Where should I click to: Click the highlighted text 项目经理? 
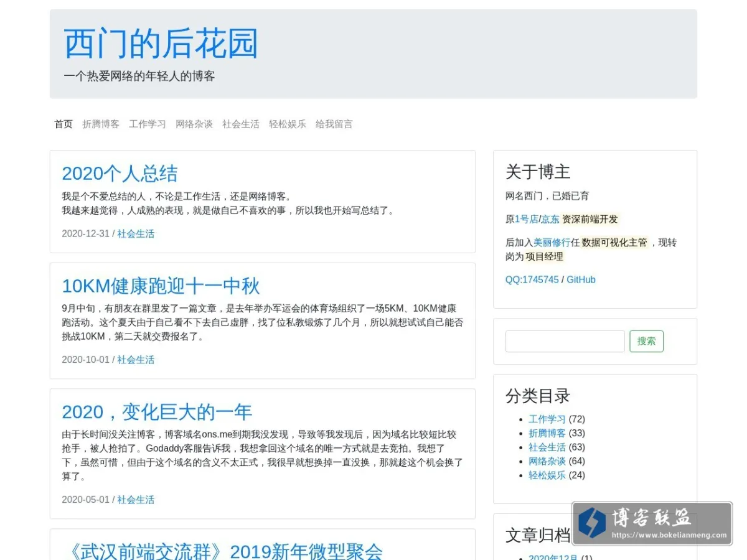click(544, 256)
